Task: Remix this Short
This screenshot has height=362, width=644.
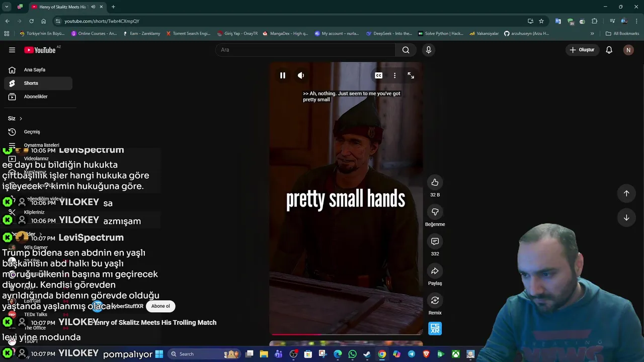Action: (435, 300)
